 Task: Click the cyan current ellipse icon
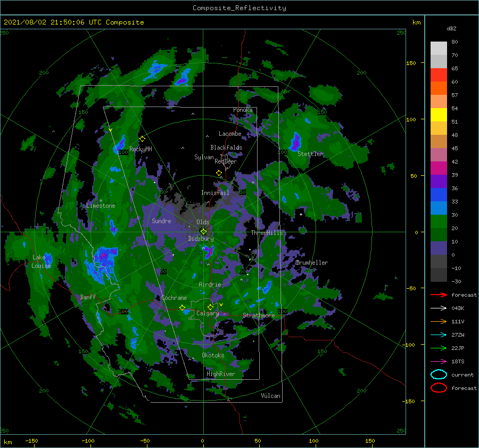coord(439,374)
